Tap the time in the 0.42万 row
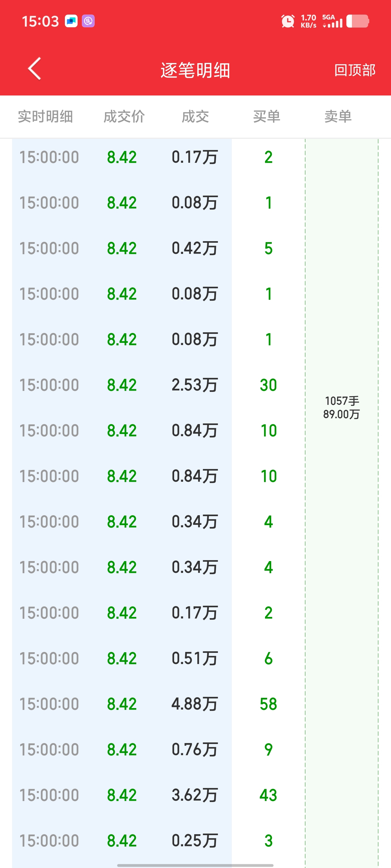 click(x=49, y=248)
